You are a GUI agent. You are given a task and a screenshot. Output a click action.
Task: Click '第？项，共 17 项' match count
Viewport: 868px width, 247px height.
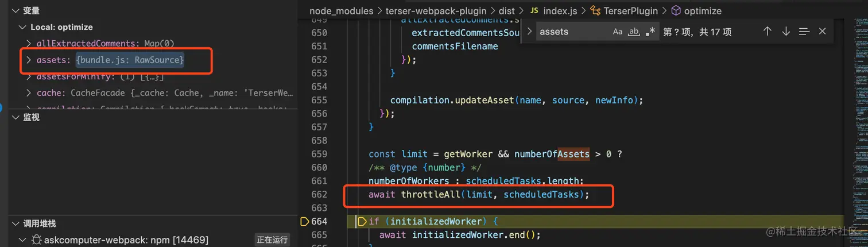[697, 32]
